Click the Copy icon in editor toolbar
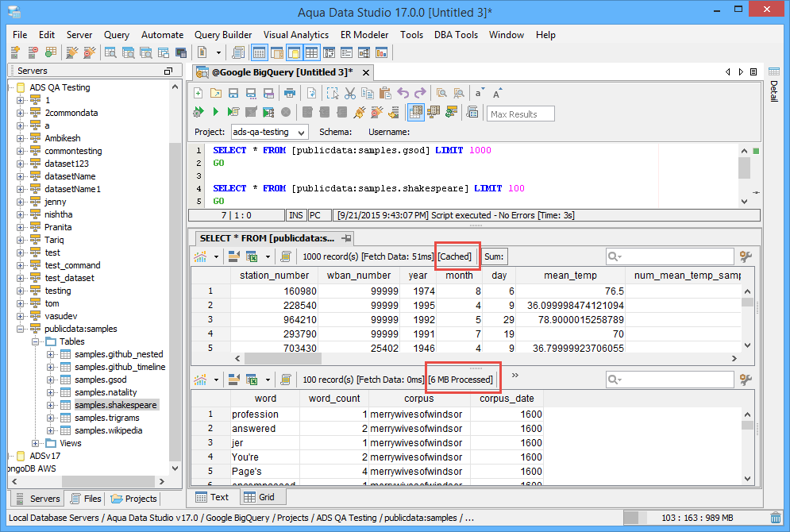Screen dimensions: 790x532 coord(368,93)
